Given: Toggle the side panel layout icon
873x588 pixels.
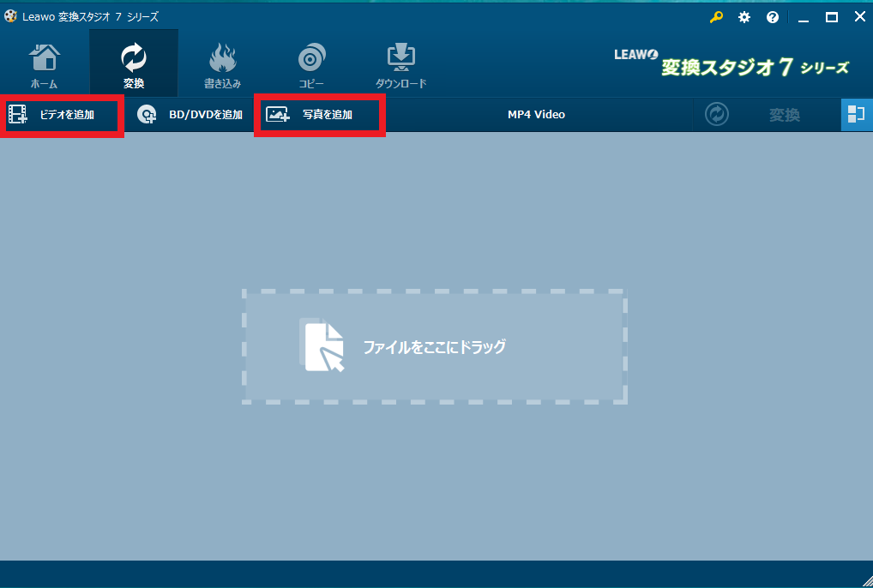Looking at the screenshot, I should pos(856,115).
